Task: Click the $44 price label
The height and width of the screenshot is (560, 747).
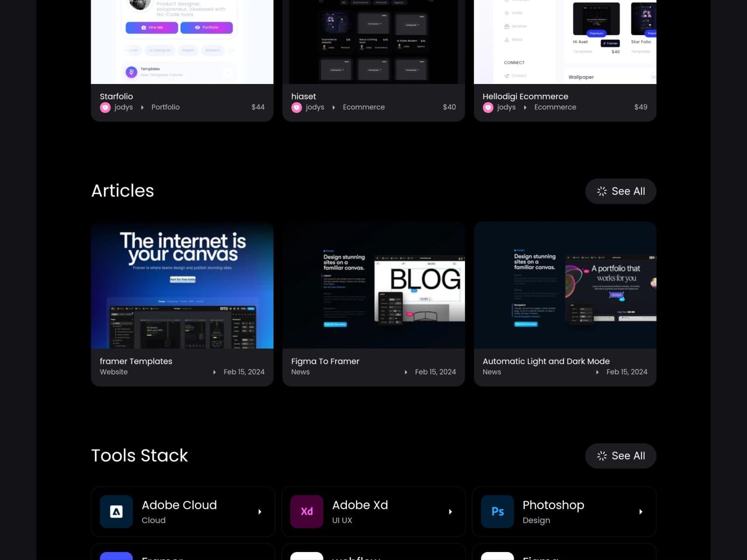Action: tap(258, 107)
